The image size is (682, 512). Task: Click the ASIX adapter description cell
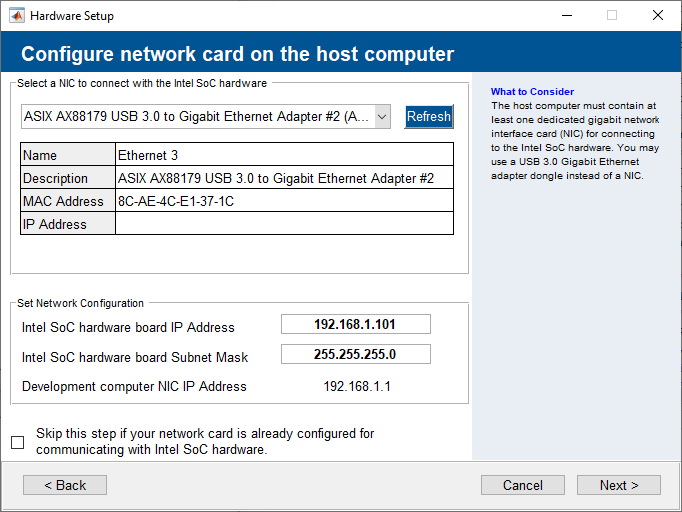pos(284,178)
